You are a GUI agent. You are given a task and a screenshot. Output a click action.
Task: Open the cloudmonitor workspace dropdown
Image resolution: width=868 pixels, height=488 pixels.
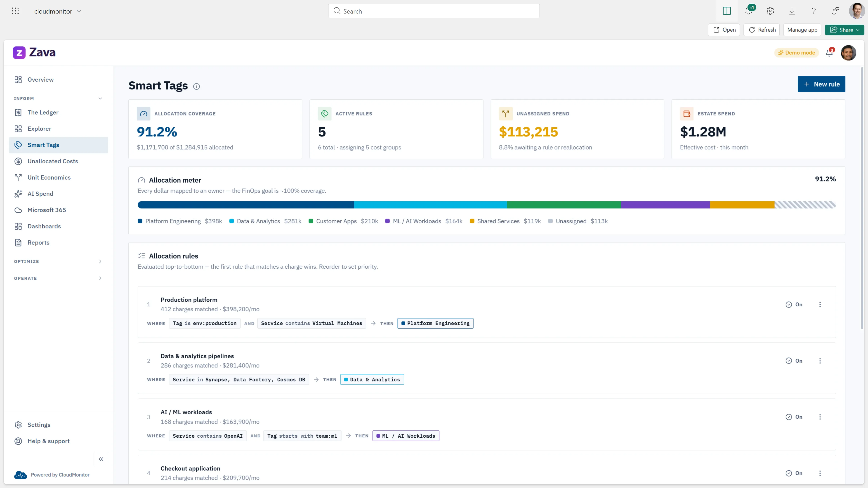click(x=58, y=11)
